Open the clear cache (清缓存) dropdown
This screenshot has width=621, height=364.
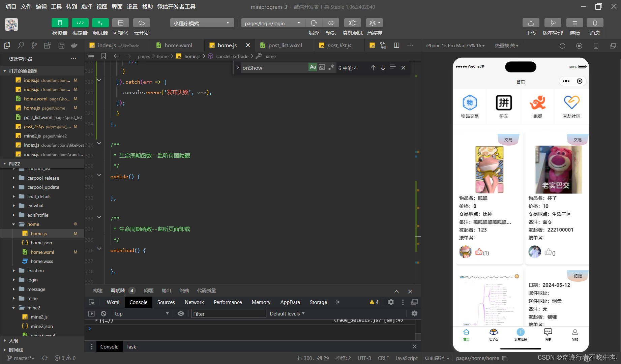tap(374, 23)
